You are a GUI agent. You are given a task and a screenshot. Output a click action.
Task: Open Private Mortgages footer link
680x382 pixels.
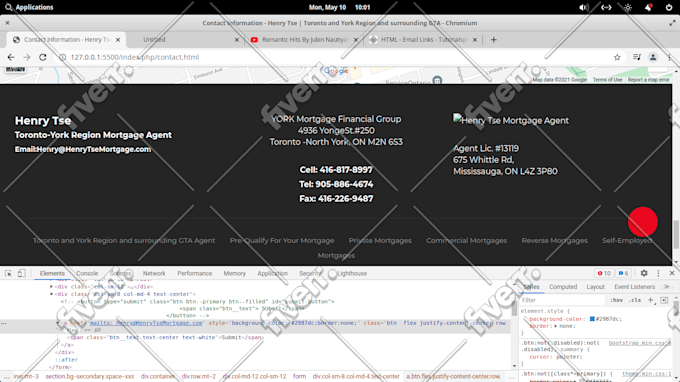click(x=380, y=240)
